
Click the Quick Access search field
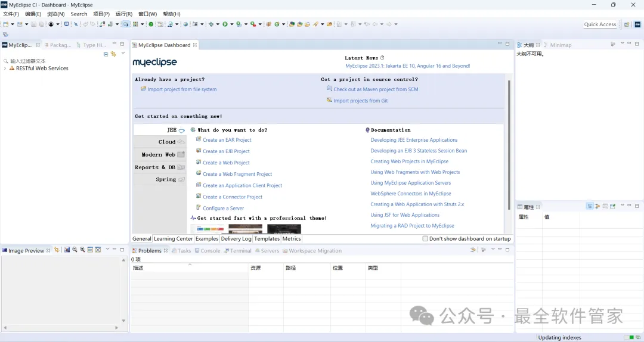pyautogui.click(x=600, y=24)
